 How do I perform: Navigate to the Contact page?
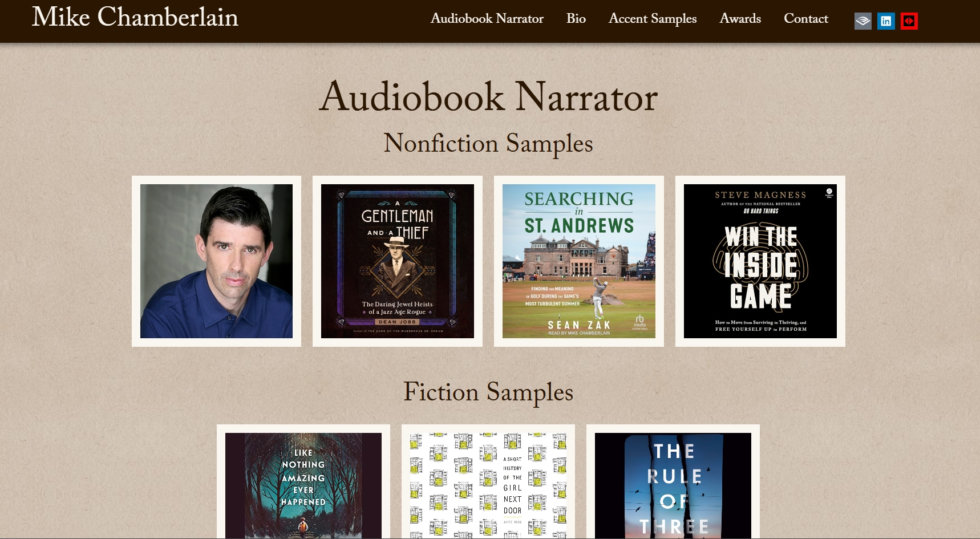[806, 19]
